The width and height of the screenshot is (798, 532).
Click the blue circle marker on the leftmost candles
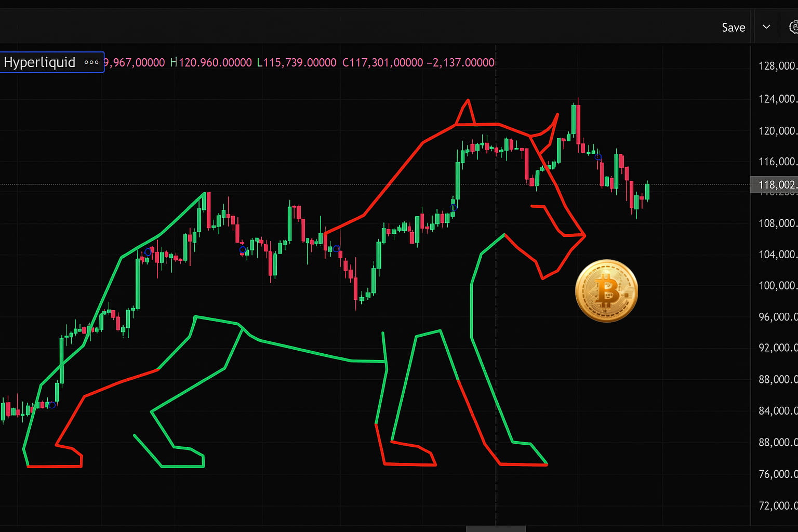[52, 405]
